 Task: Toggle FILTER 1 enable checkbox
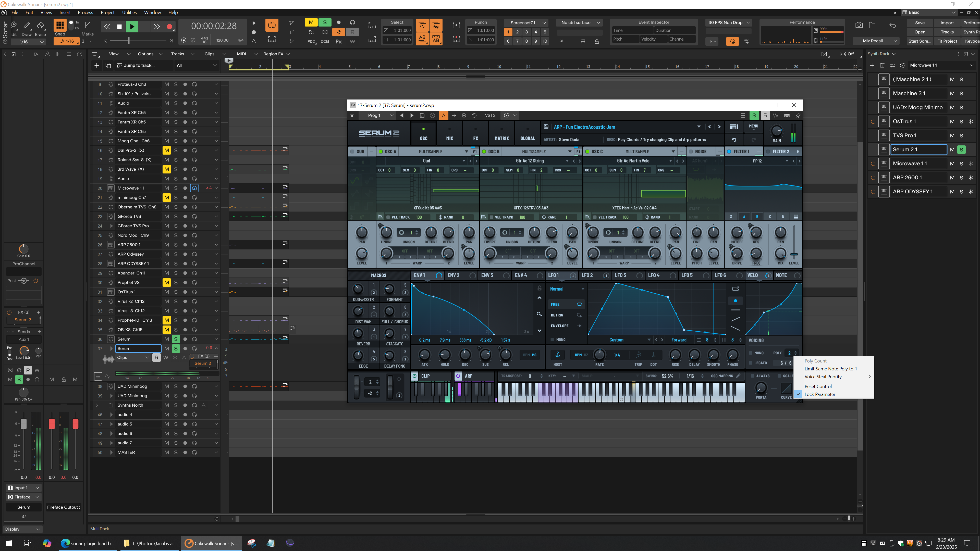(729, 151)
